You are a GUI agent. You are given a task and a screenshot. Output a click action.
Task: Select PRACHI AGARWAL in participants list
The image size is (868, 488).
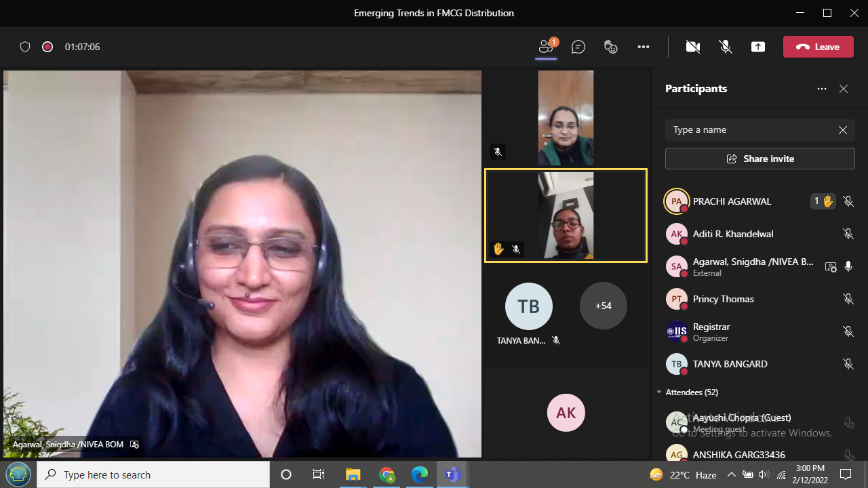click(732, 201)
